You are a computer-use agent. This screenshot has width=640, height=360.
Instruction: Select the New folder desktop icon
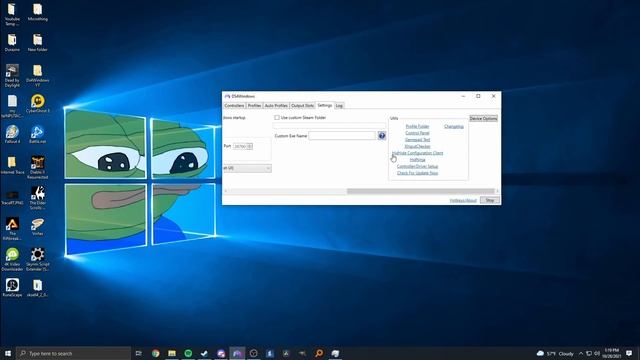coord(38,42)
